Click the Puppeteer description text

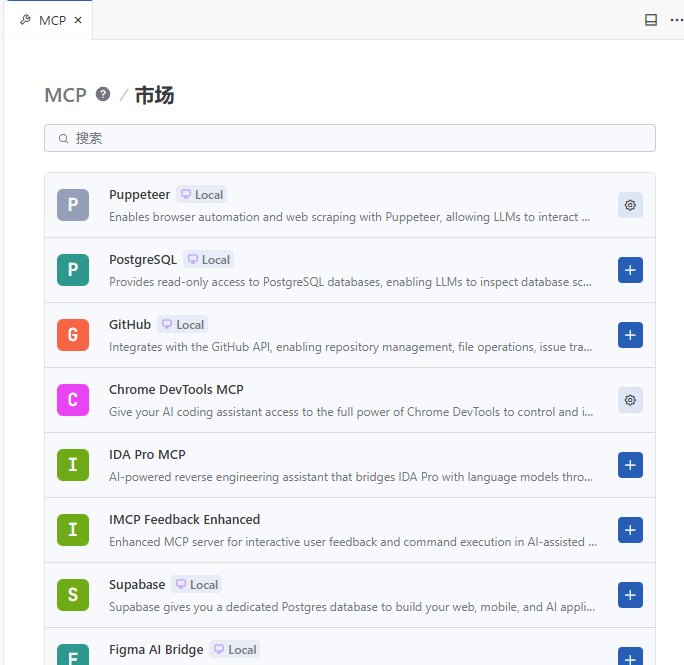[349, 217]
